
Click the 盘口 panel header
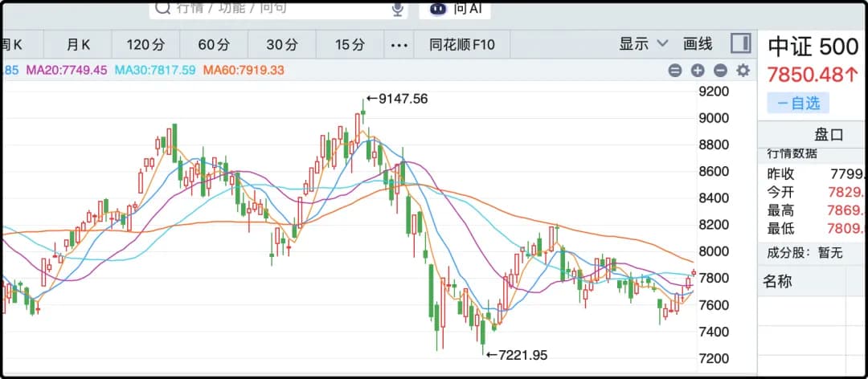click(829, 134)
